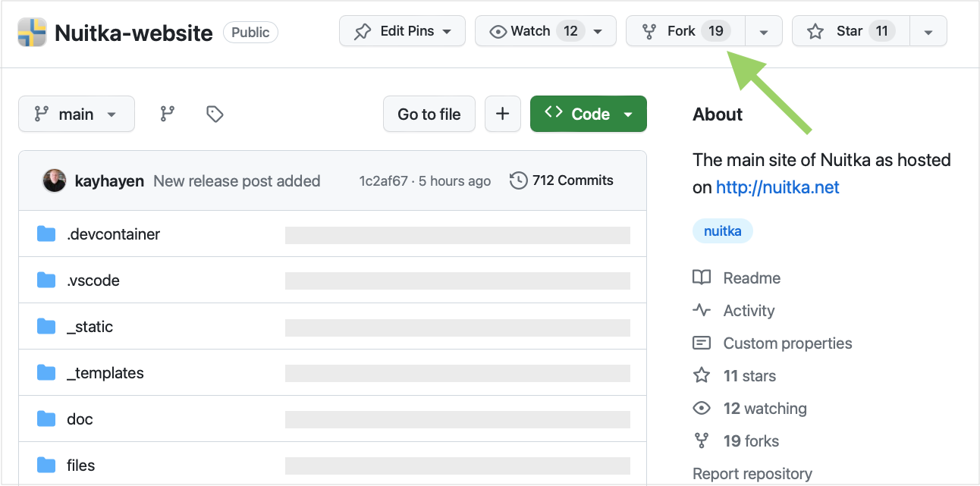The image size is (980, 486).
Task: Open the Readme link in About
Action: (751, 278)
